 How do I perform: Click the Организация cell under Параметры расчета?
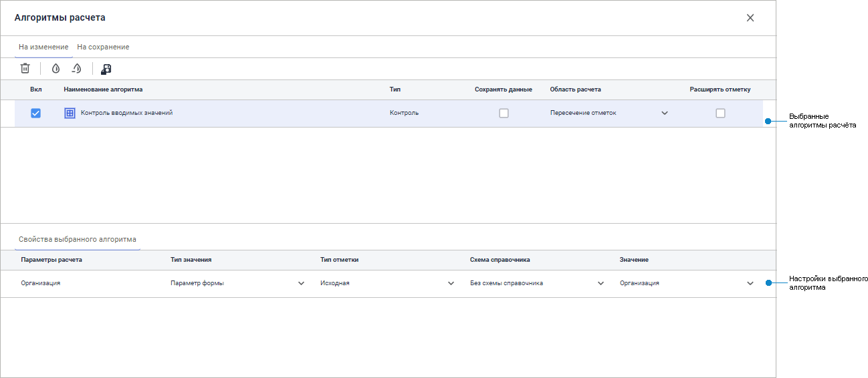pos(41,283)
